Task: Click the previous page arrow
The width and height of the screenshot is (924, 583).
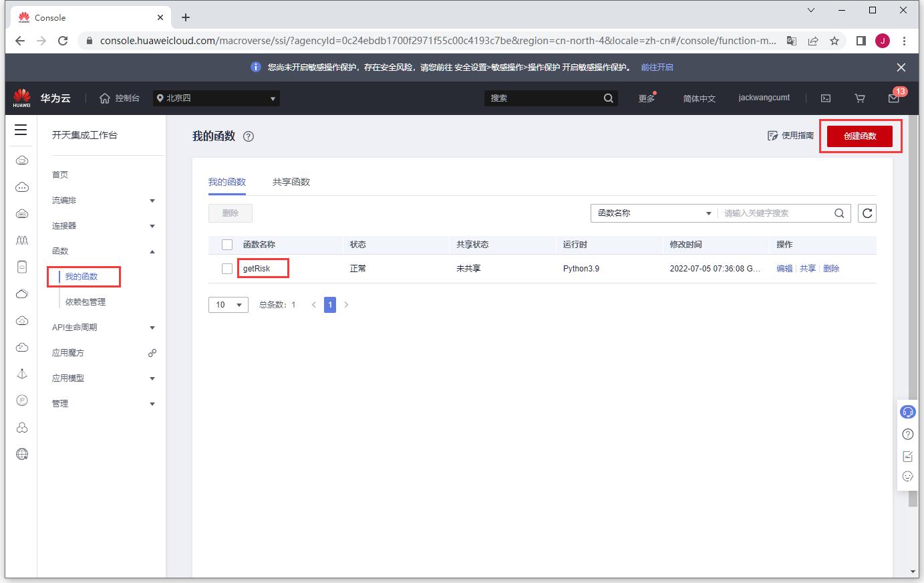Action: (x=314, y=305)
